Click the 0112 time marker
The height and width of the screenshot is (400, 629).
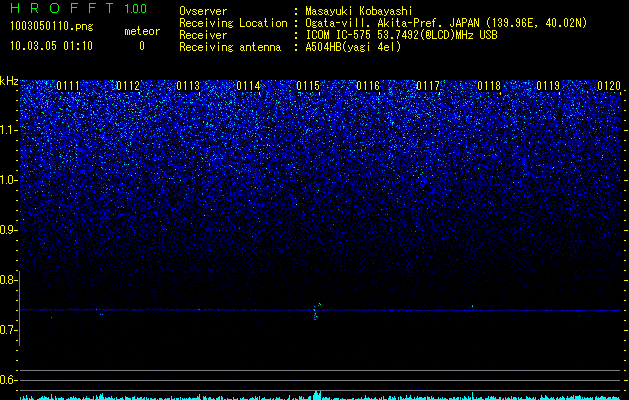point(128,86)
